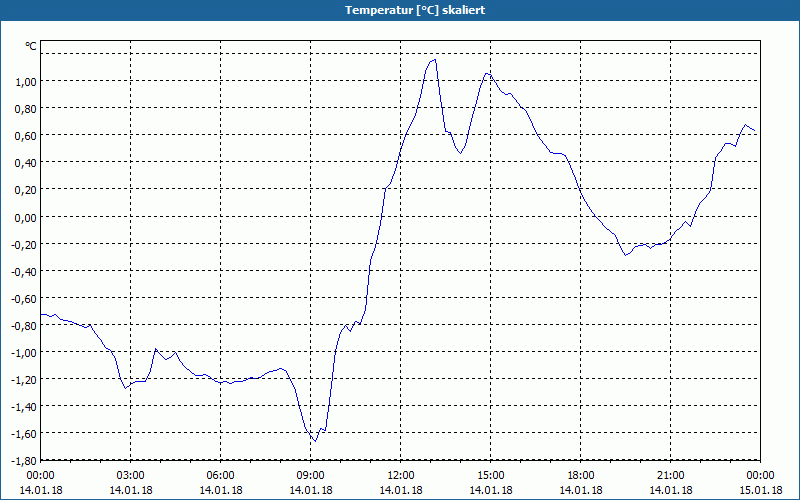Click the -1,00 y-axis label

click(x=24, y=352)
